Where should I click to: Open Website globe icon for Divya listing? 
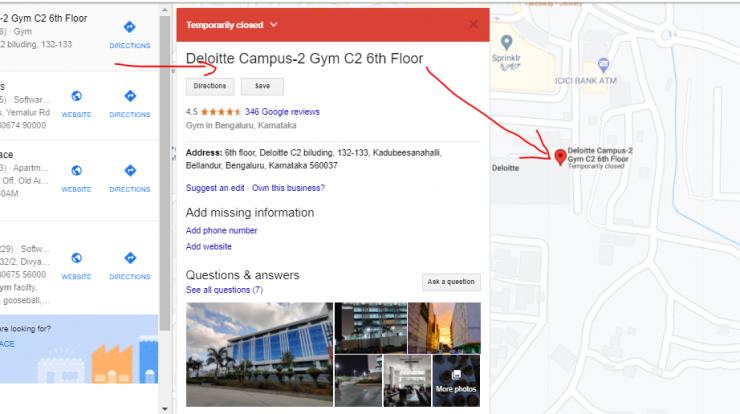tap(76, 258)
